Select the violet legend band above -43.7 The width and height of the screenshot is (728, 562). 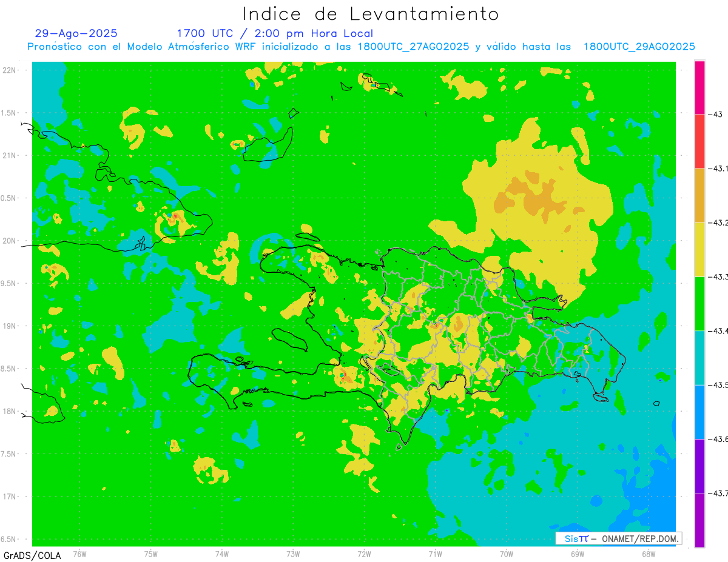click(699, 466)
